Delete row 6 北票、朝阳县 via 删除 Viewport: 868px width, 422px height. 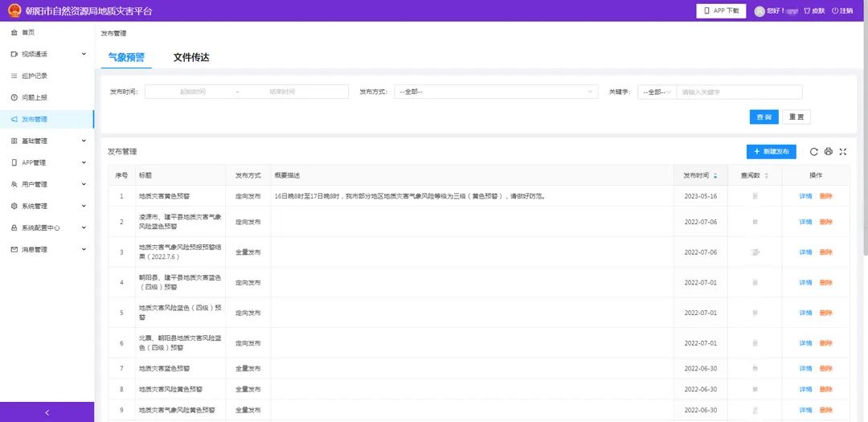tap(825, 343)
